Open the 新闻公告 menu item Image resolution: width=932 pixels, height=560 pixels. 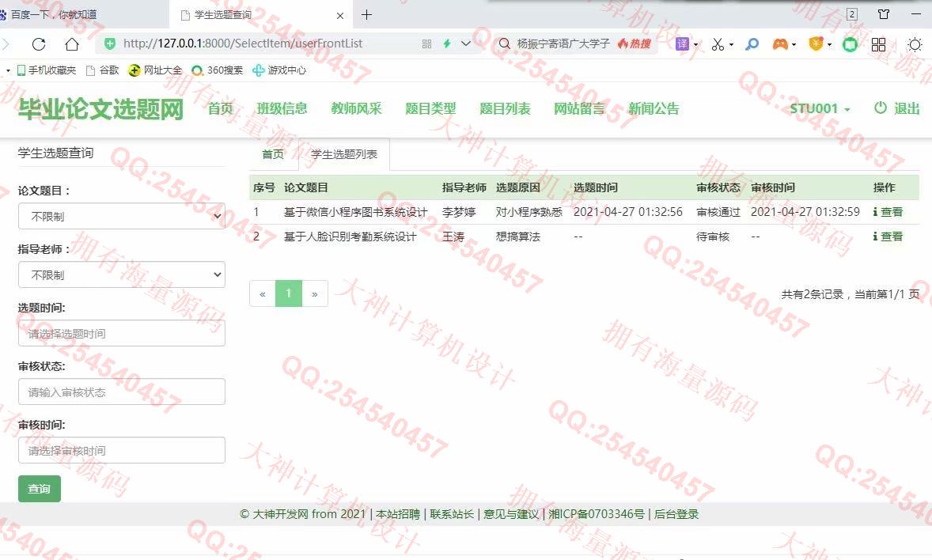[654, 109]
